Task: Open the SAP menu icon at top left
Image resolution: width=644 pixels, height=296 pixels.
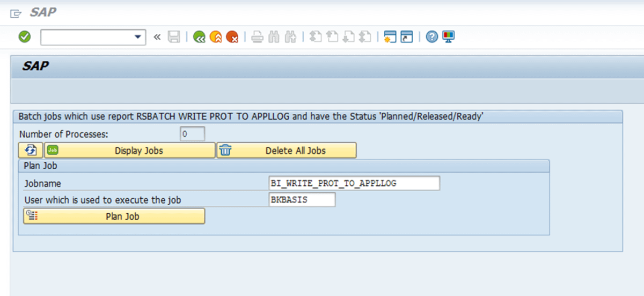Action: pyautogui.click(x=16, y=13)
